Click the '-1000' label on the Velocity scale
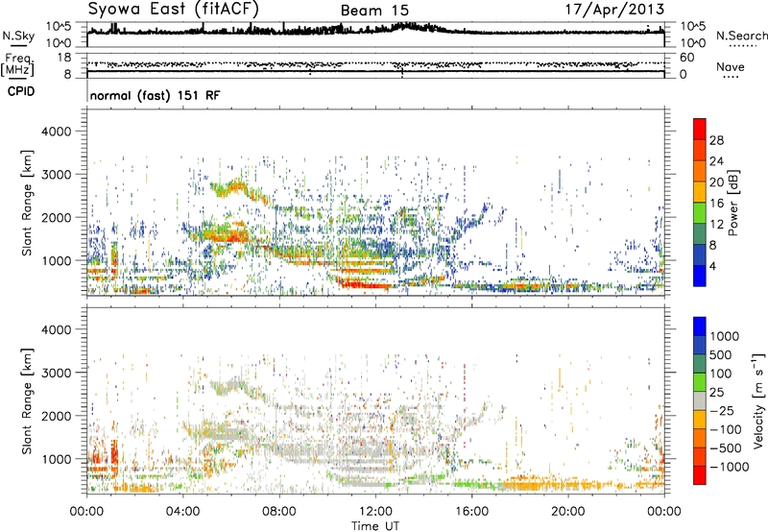 tap(730, 467)
